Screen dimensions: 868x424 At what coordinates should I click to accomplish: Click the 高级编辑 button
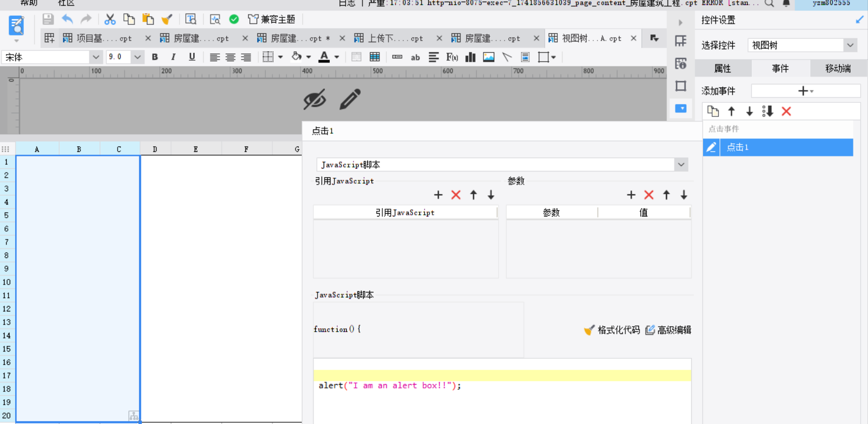668,330
